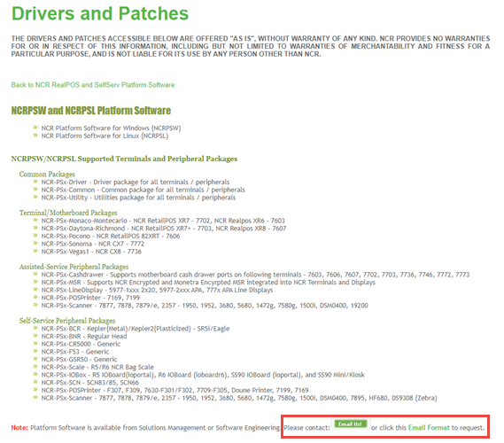The width and height of the screenshot is (504, 443).
Task: Open the NCR-PSx-CR5000 Generic package
Action: [81, 345]
